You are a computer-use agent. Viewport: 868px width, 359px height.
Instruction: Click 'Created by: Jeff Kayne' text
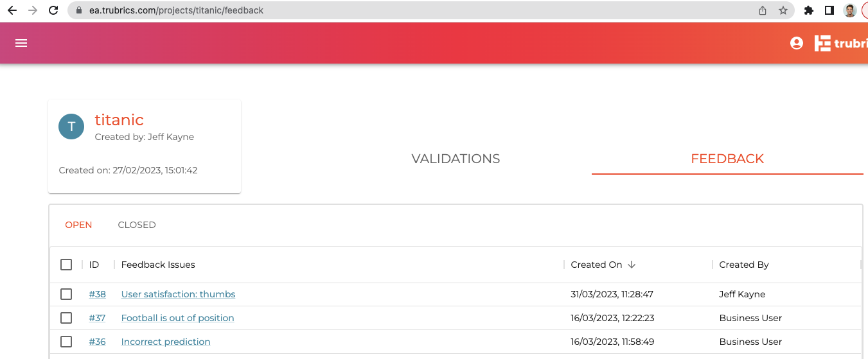click(x=145, y=137)
